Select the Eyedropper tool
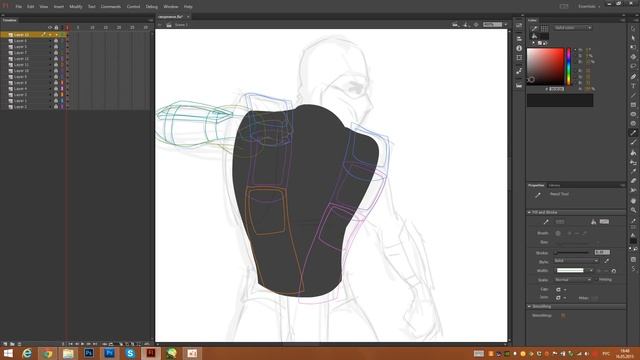 pos(633,171)
